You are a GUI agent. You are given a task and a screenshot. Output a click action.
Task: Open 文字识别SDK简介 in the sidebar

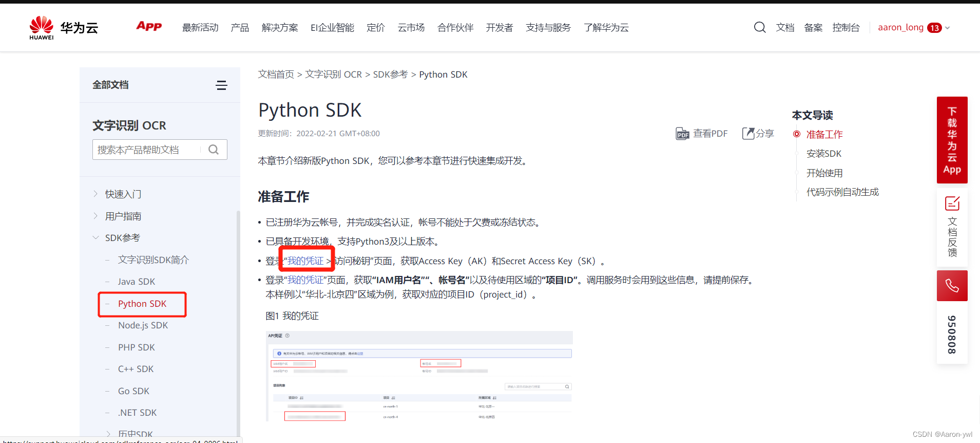[x=153, y=260]
